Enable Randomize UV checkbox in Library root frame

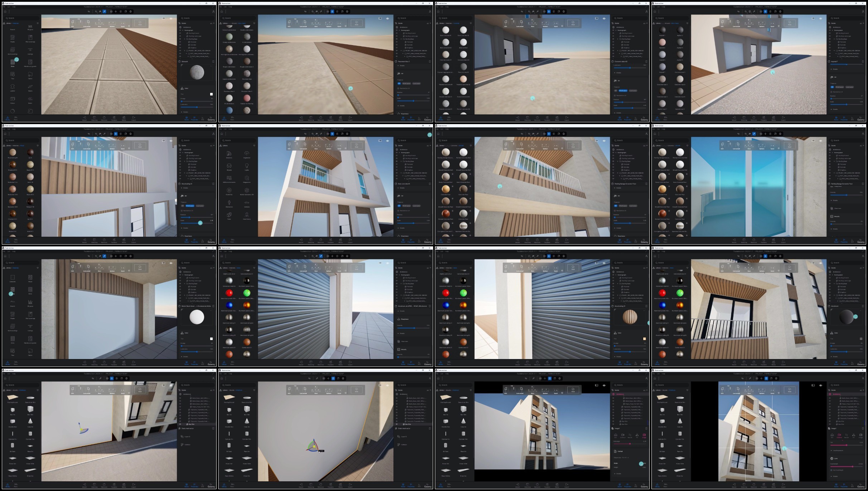tap(398, 211)
